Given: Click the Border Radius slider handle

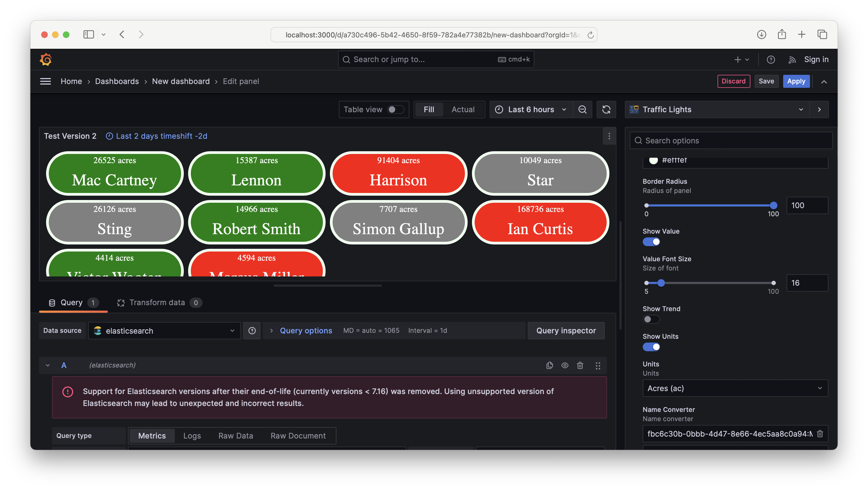Looking at the screenshot, I should (x=774, y=205).
